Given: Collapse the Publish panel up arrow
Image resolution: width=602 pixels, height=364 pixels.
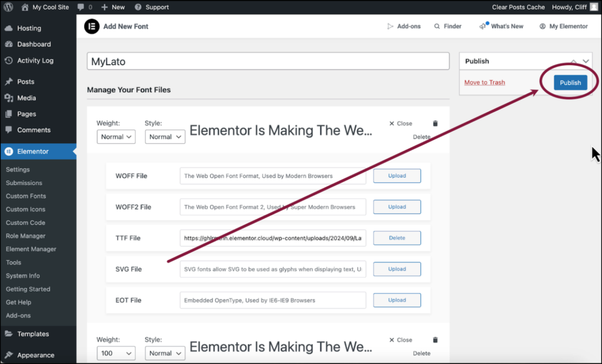Looking at the screenshot, I should 573,61.
